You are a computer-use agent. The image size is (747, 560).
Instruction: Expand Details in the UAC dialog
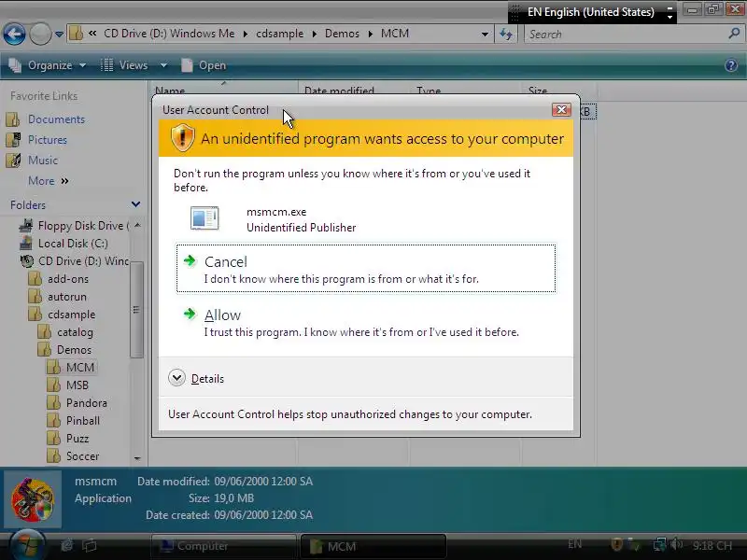pos(196,379)
